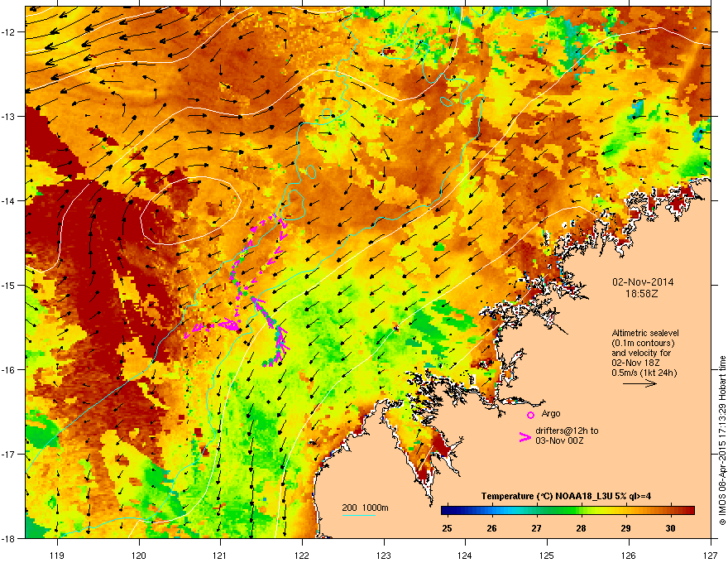The width and height of the screenshot is (728, 563).
Task: Click the longitude axis label 127
Action: pyautogui.click(x=710, y=555)
